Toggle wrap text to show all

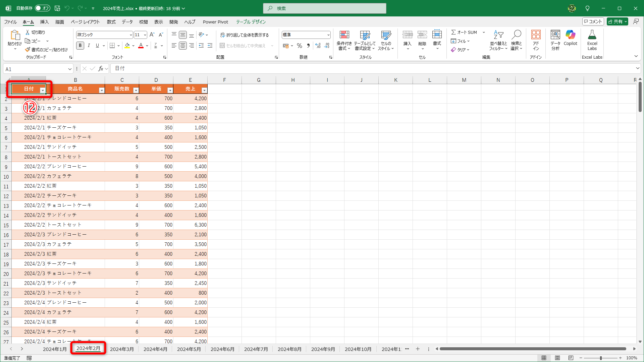click(244, 35)
